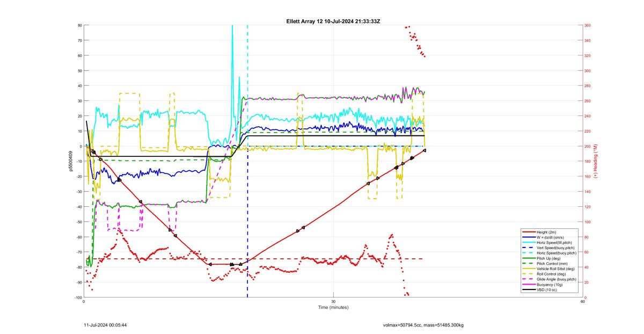Select the 'VBD (10 cc)' legend entry
This screenshot has height=334, width=644.
tap(547, 290)
